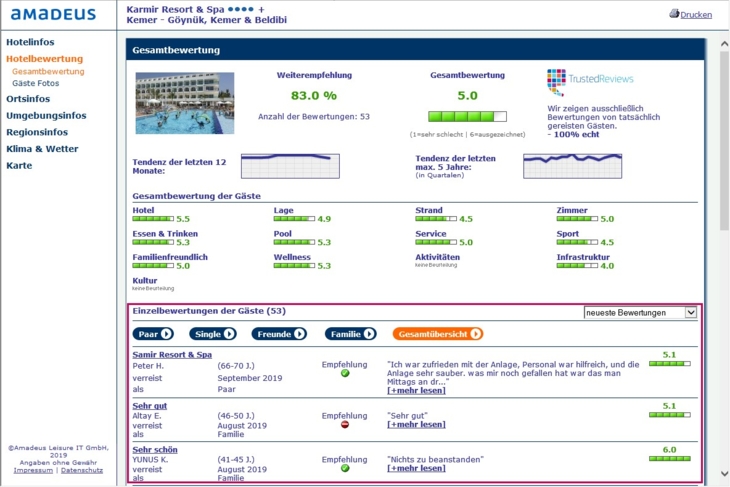Click the arrow icon on the Paar button
This screenshot has height=487, width=730.
166,334
